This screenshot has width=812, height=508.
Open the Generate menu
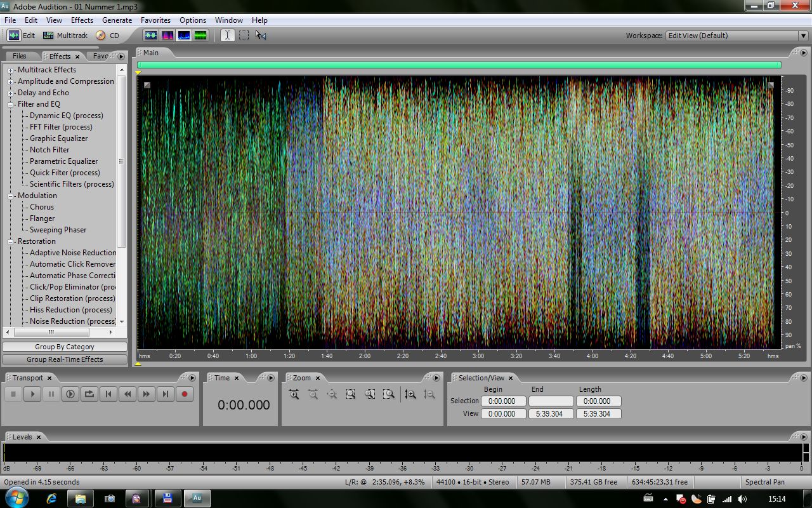[x=117, y=20]
